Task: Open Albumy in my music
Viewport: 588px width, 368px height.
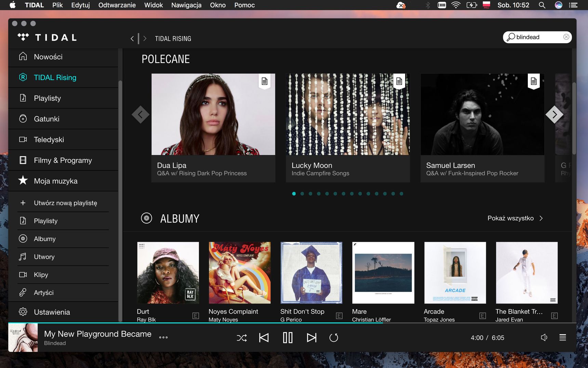Action: (x=64, y=239)
